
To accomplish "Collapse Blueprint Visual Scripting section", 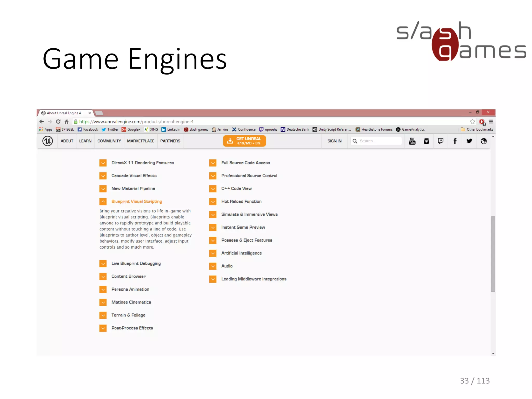I will tap(103, 202).
